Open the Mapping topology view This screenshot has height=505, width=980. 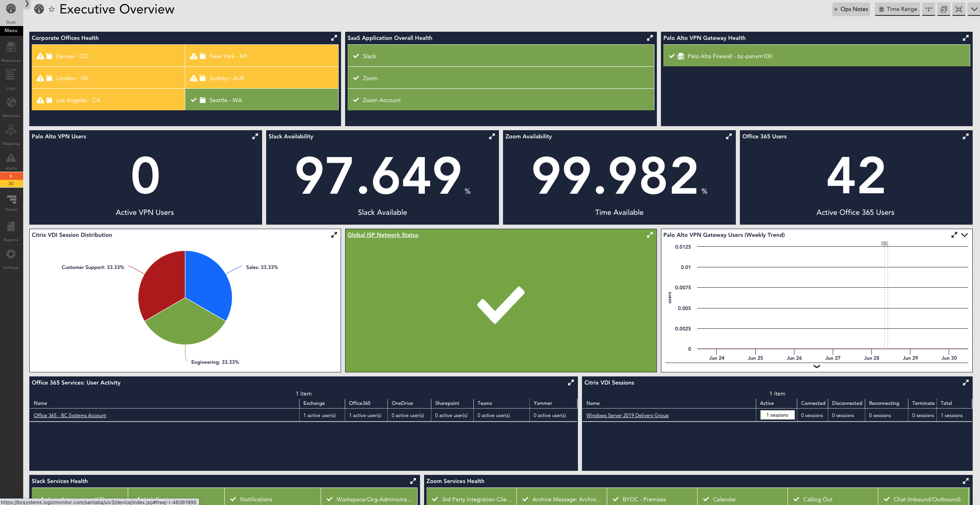point(11,134)
